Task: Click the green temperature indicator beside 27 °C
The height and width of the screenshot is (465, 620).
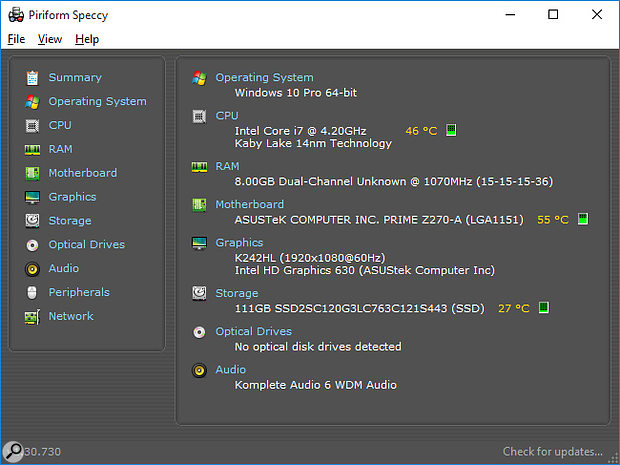Action: [544, 307]
